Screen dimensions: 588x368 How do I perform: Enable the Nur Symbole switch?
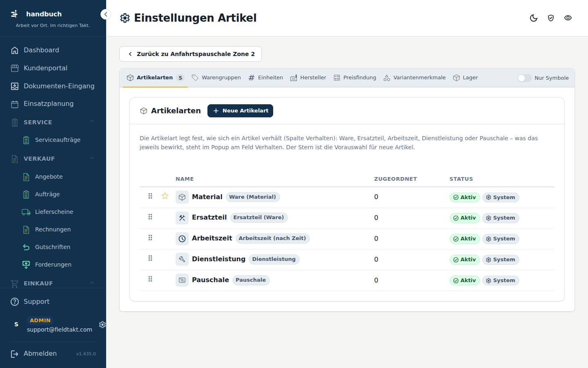point(524,78)
